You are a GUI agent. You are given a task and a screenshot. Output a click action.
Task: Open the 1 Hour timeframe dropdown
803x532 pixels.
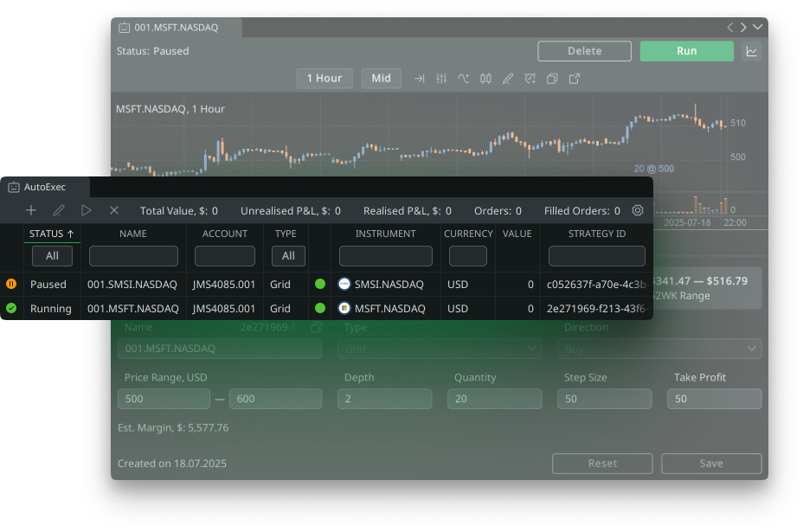point(324,79)
